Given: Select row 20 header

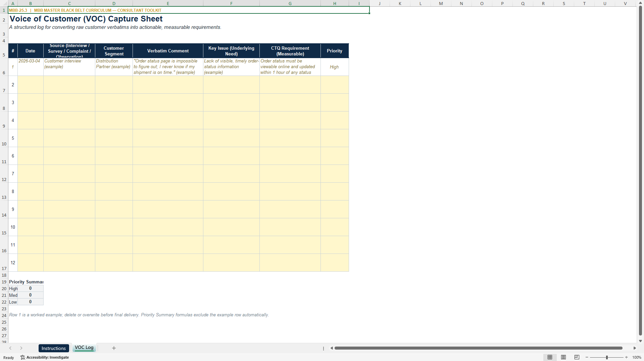Looking at the screenshot, I should (4, 288).
